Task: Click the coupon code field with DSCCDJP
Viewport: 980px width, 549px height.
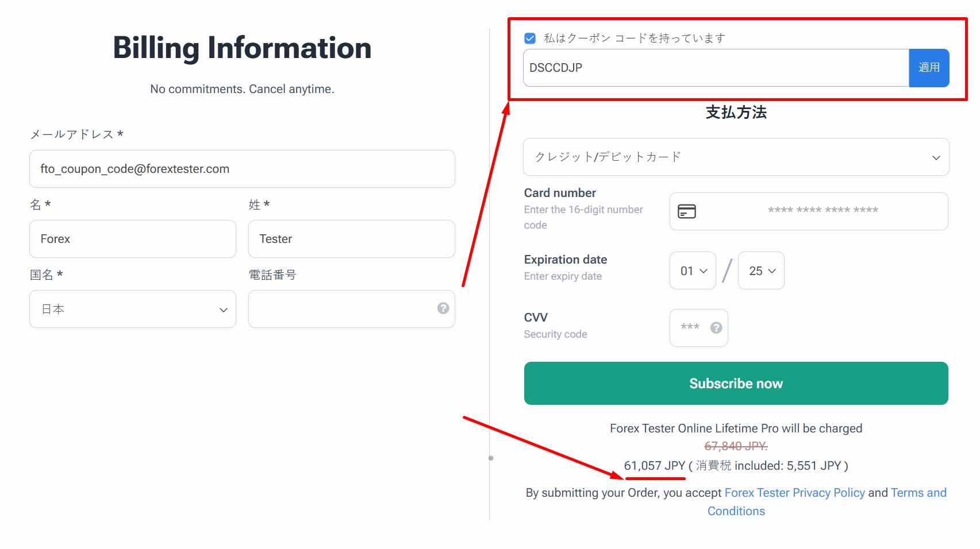Action: (716, 68)
